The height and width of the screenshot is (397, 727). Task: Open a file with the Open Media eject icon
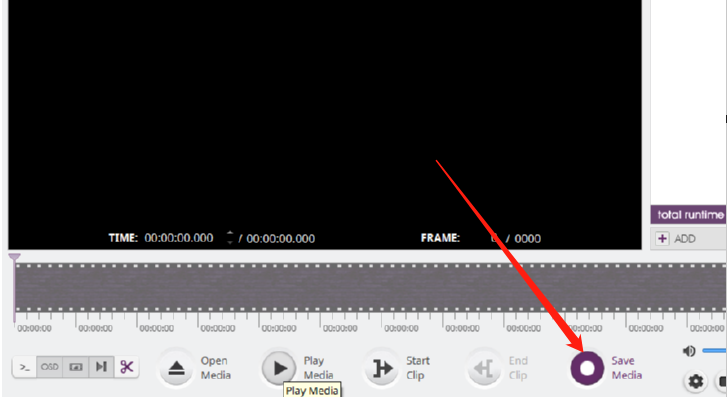[176, 368]
